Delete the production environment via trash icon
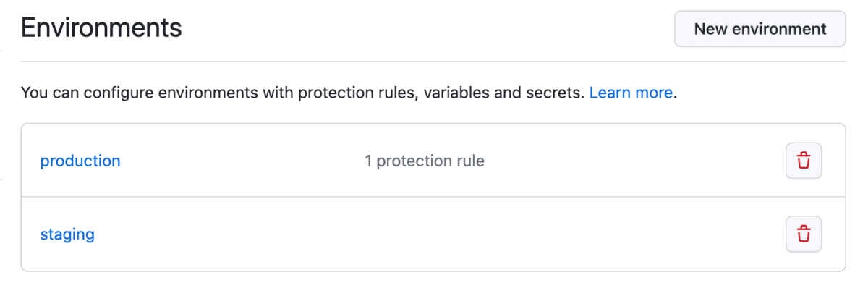 coord(804,161)
